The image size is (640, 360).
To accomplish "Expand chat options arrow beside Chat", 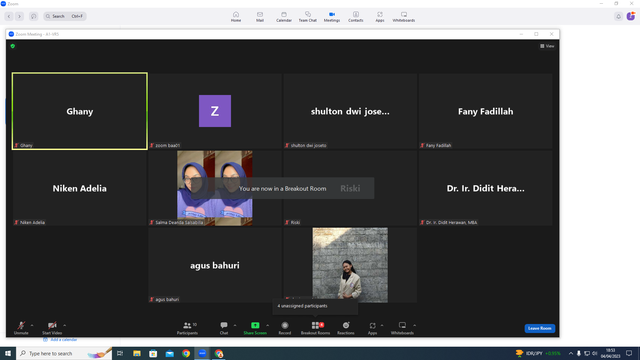I will point(235,325).
